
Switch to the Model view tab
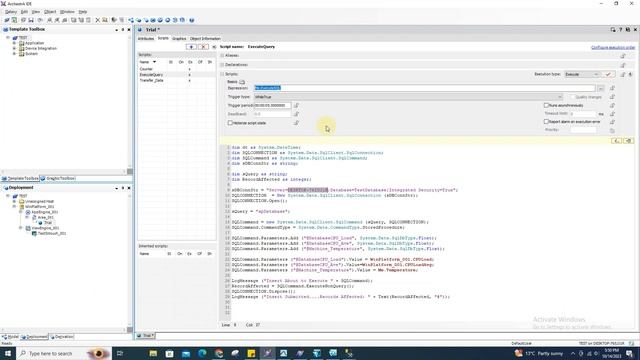[x=10, y=337]
